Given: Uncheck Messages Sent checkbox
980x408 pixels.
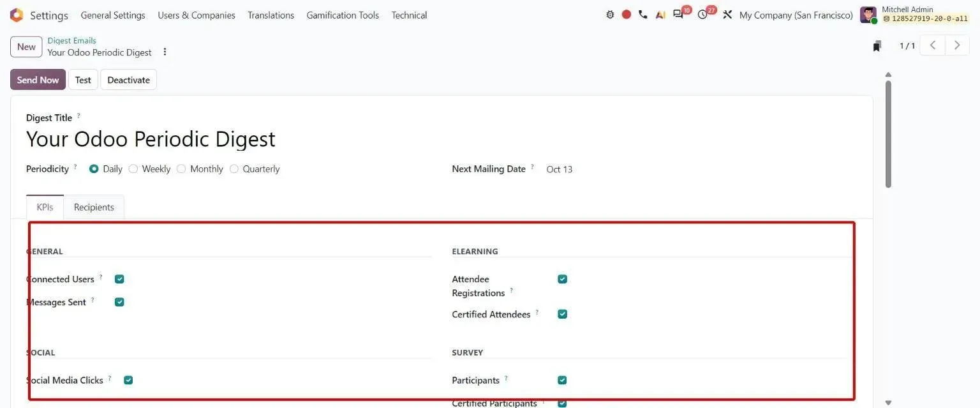Looking at the screenshot, I should coord(119,302).
